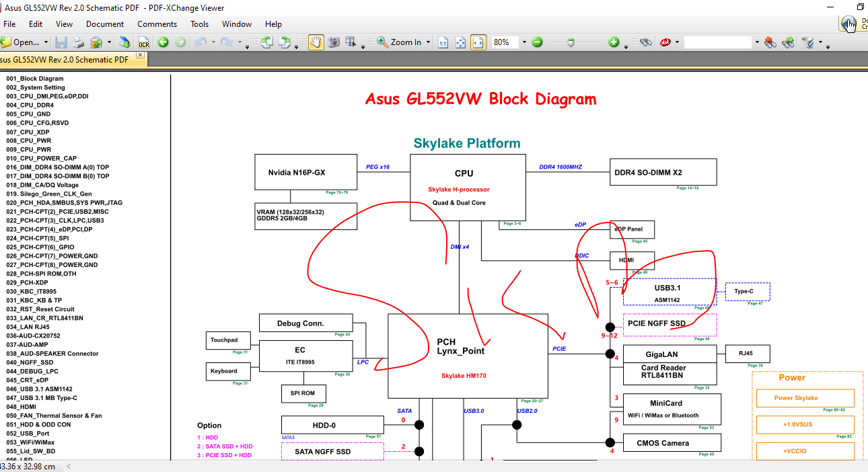Open the Help menu
This screenshot has height=472, width=868.
point(274,24)
